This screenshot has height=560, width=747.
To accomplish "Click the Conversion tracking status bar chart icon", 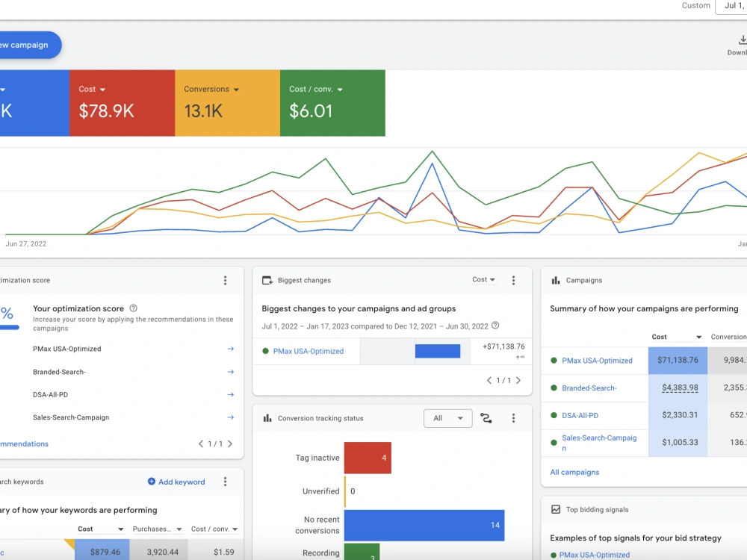I will tap(267, 418).
